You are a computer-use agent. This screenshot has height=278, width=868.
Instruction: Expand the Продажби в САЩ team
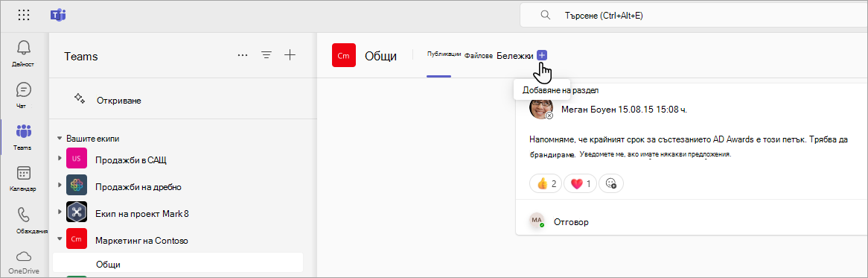point(60,159)
